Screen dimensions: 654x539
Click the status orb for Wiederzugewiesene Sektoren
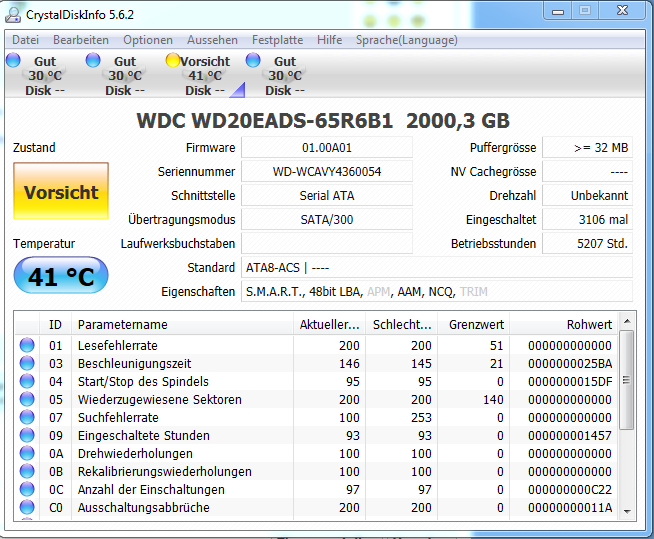coord(27,399)
